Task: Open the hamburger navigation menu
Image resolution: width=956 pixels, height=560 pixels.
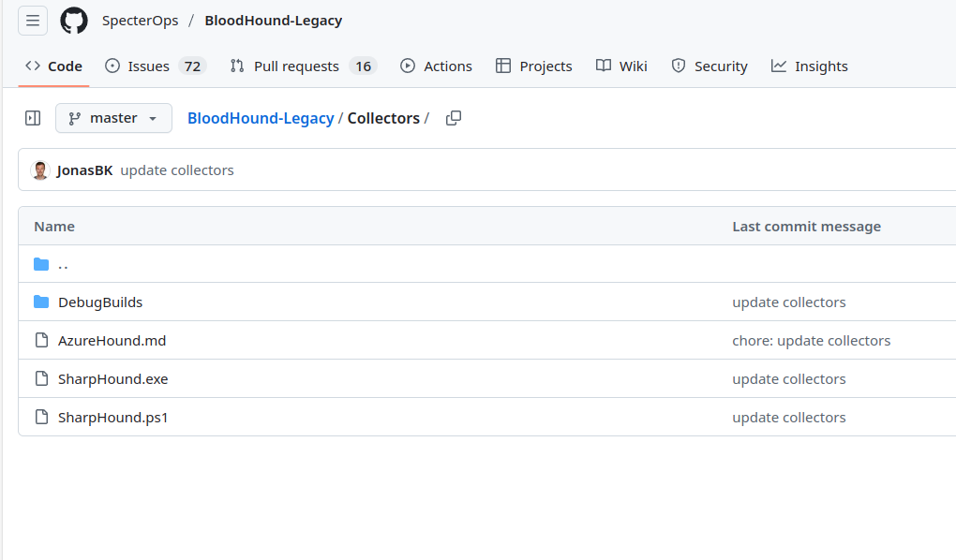Action: 33,21
